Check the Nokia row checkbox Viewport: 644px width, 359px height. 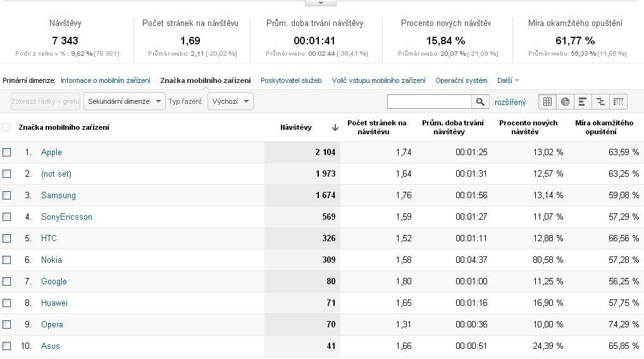6,260
